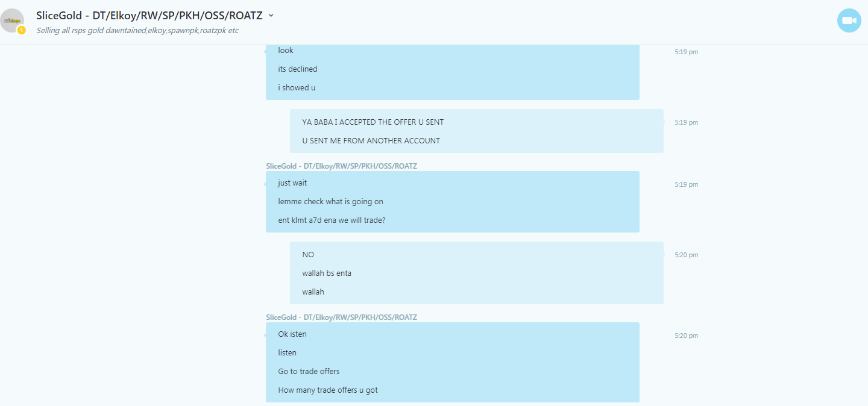Start a video call with SliceGold

pos(849,20)
